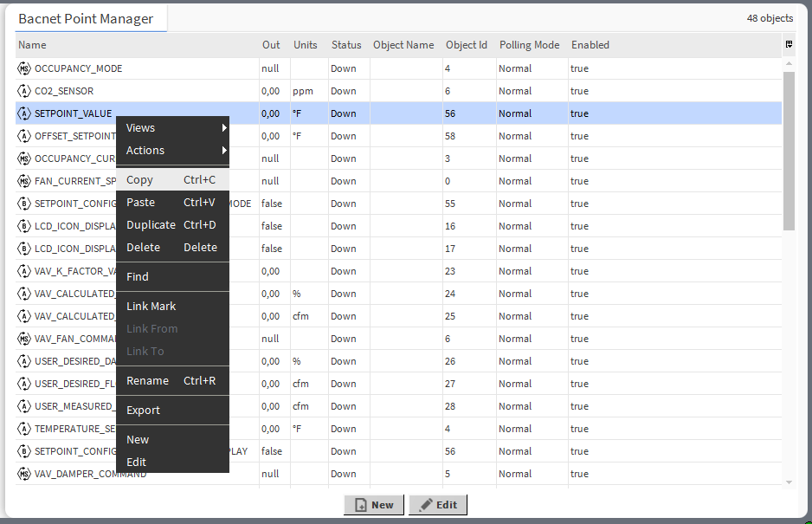This screenshot has height=524, width=812.
Task: Click the multistate icon beside VAV_DAMPER_COMMAND
Action: click(23, 473)
